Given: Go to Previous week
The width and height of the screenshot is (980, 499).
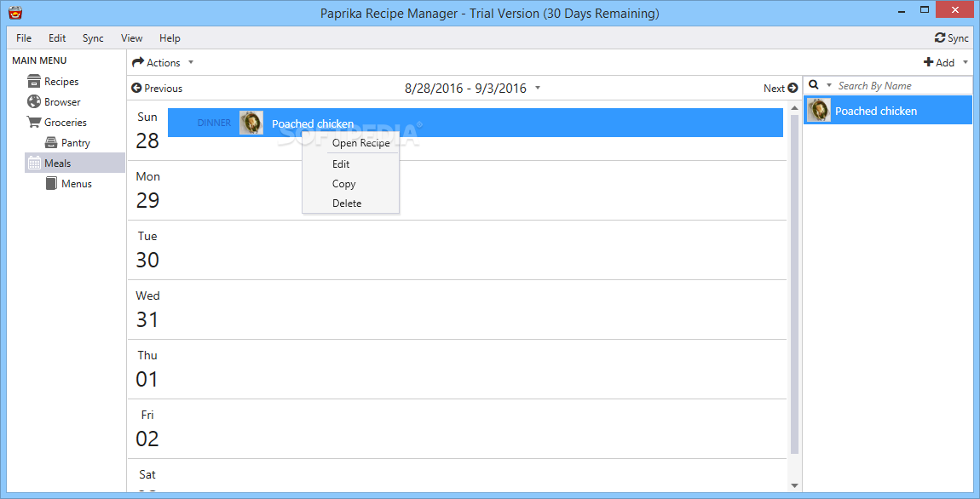Looking at the screenshot, I should pyautogui.click(x=157, y=88).
